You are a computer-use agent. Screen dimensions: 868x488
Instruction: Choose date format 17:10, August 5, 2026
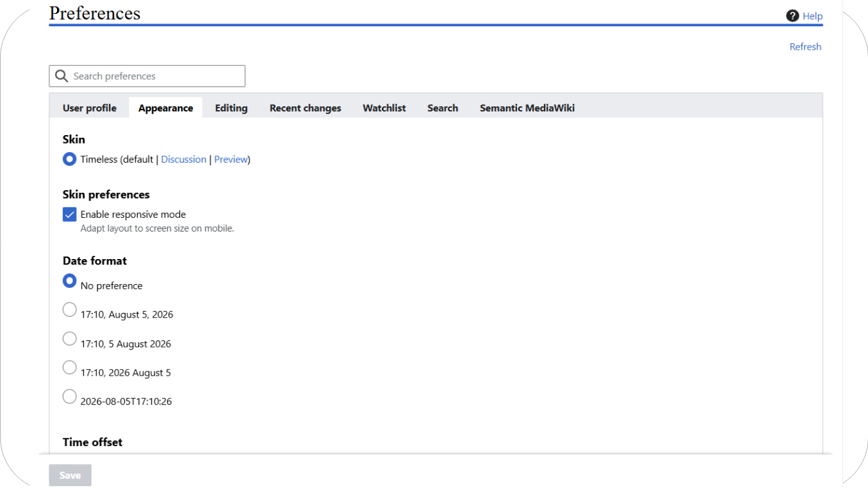point(70,310)
